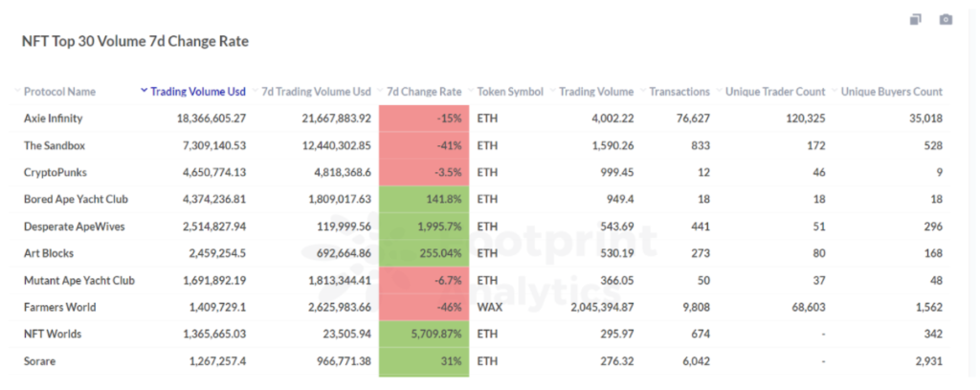Click 7d volume value 12,440,302.85
This screenshot has width=980, height=390.
click(336, 145)
